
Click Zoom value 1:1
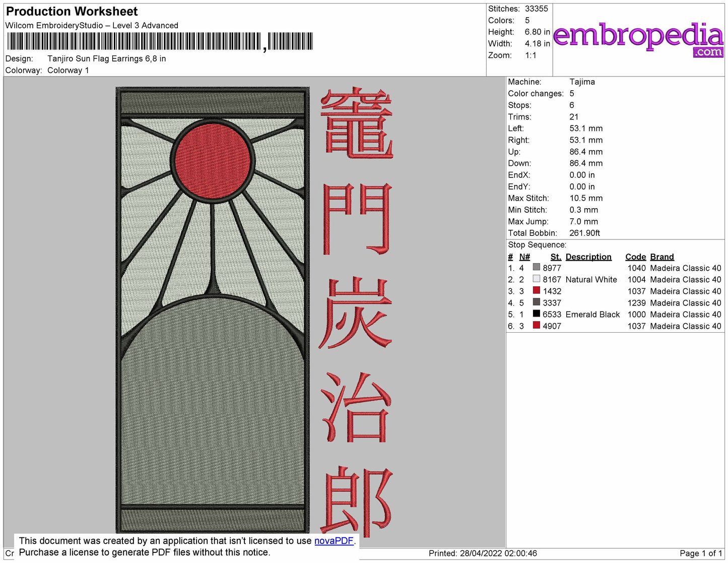[x=531, y=55]
